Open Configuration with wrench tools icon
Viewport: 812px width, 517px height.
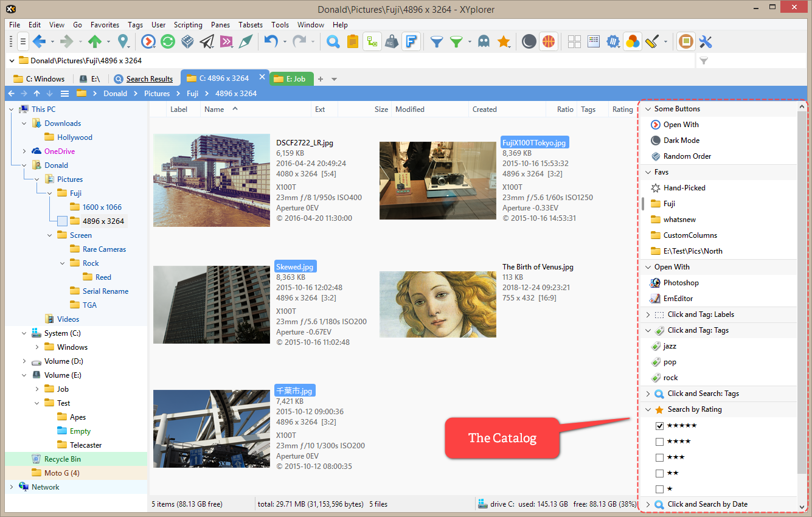(706, 42)
